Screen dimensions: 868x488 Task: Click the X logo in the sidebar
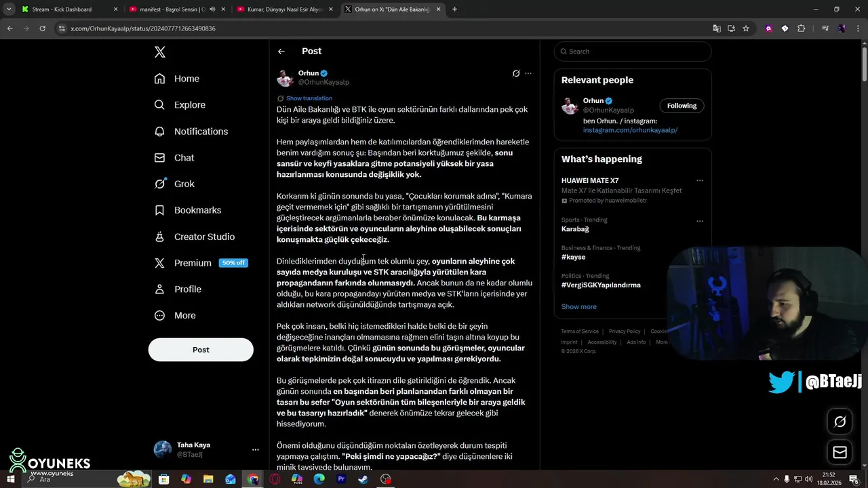click(x=160, y=52)
